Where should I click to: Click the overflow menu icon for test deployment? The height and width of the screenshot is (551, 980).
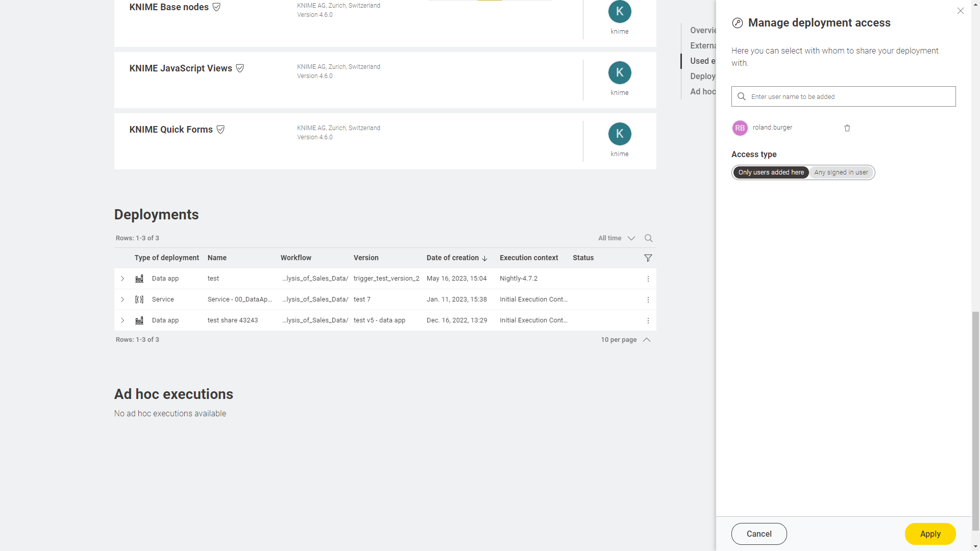(648, 279)
